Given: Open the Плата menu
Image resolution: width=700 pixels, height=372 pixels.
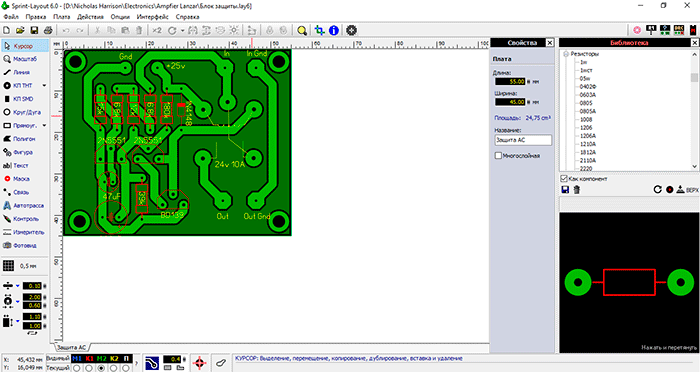Looking at the screenshot, I should [62, 17].
